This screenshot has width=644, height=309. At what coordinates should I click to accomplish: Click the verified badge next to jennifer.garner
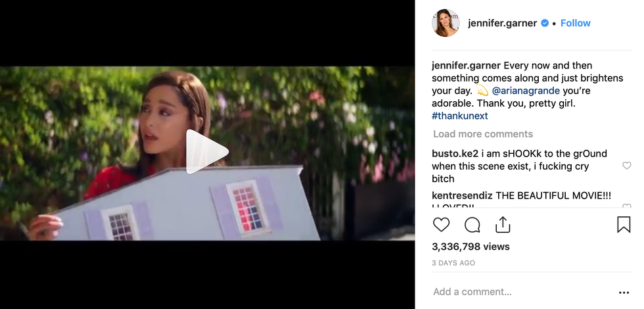(545, 24)
